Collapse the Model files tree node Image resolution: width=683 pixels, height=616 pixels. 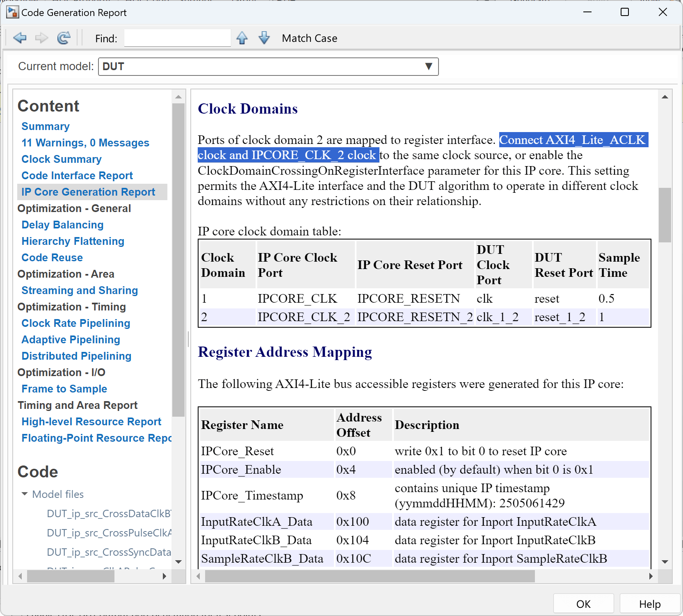25,494
